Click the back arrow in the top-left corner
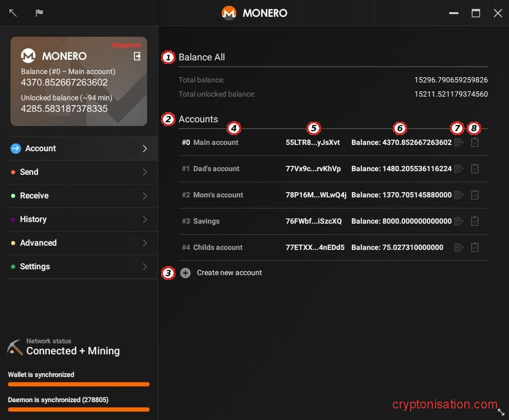509x420 pixels. click(13, 13)
